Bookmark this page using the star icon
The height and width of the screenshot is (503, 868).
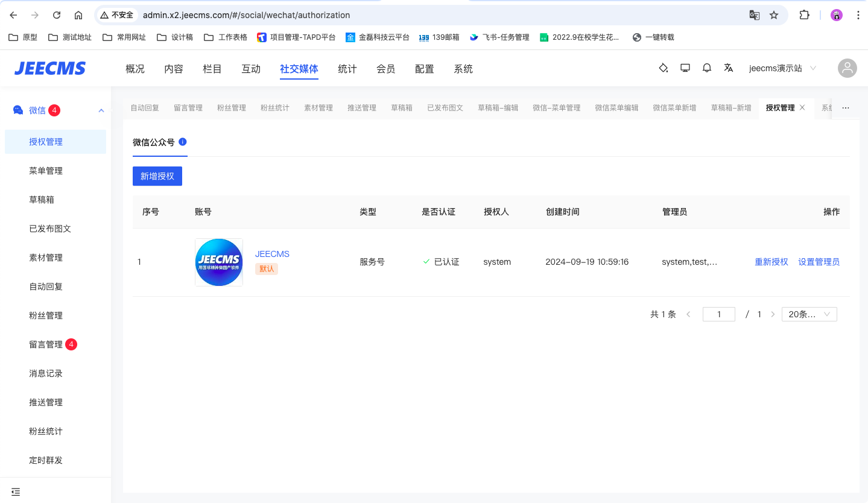tap(774, 15)
